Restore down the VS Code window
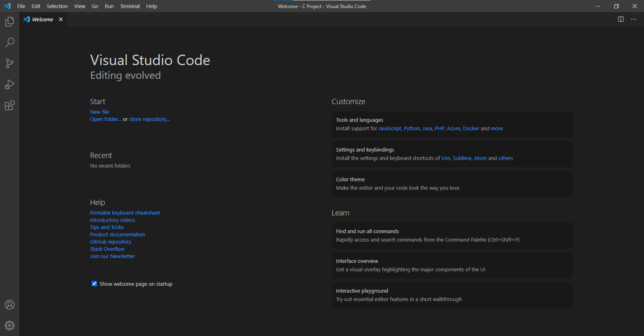 click(616, 6)
